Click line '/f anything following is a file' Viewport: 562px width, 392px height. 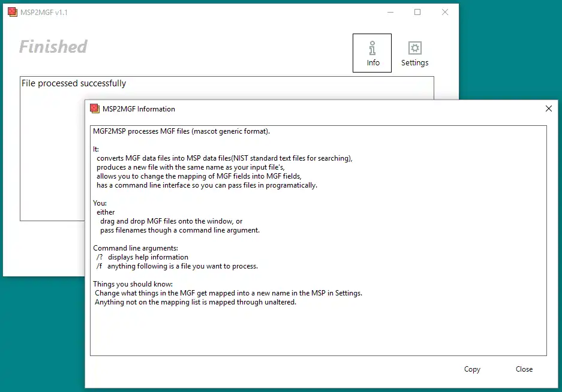pyautogui.click(x=177, y=266)
